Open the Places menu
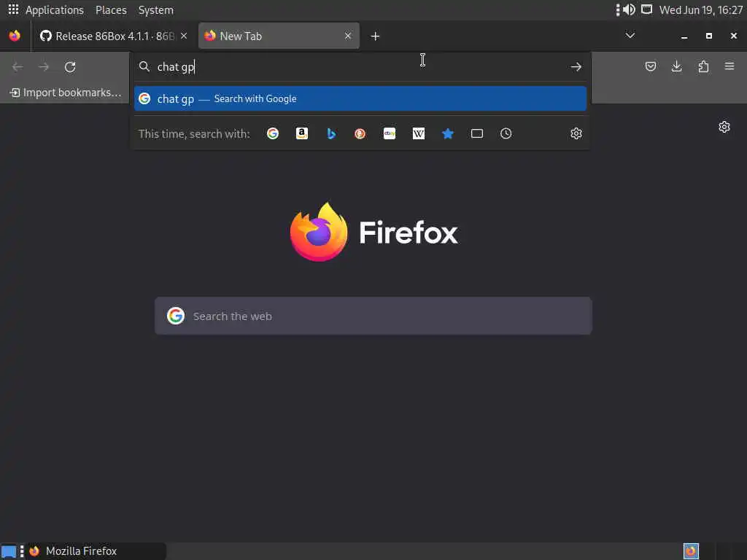 pyautogui.click(x=111, y=10)
